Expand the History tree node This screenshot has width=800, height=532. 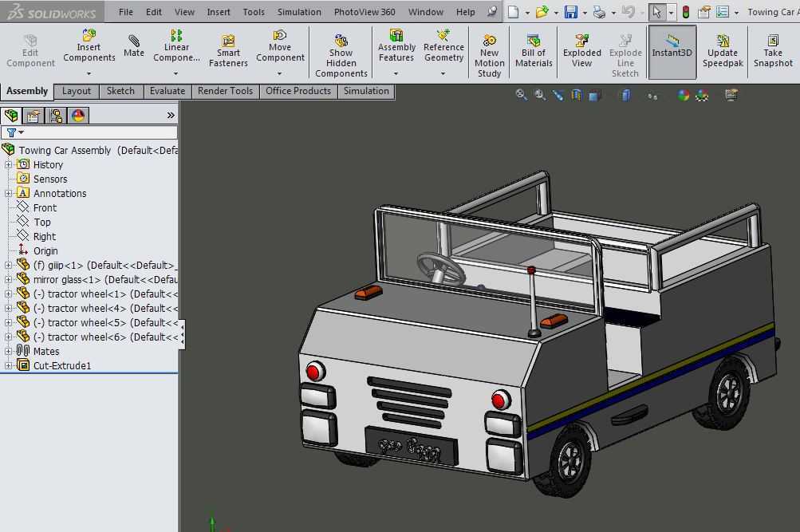click(x=8, y=165)
